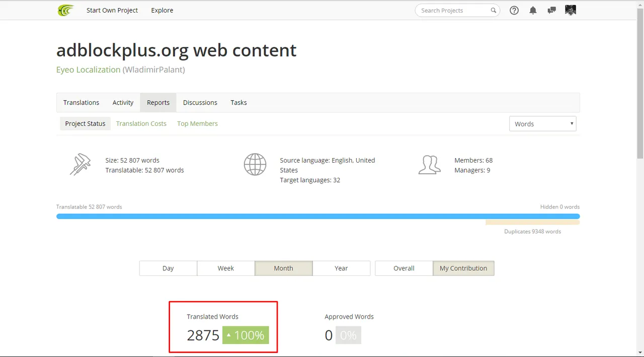Open the Activity tab
The height and width of the screenshot is (357, 644).
123,102
